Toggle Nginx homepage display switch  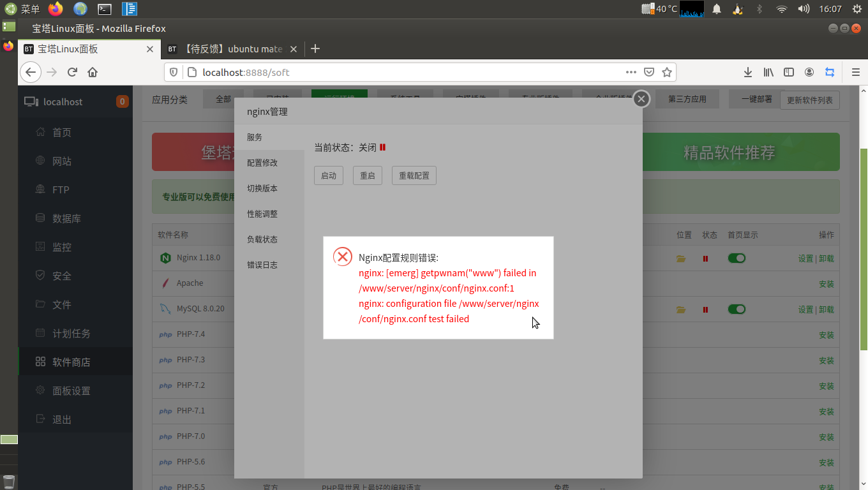[737, 258]
